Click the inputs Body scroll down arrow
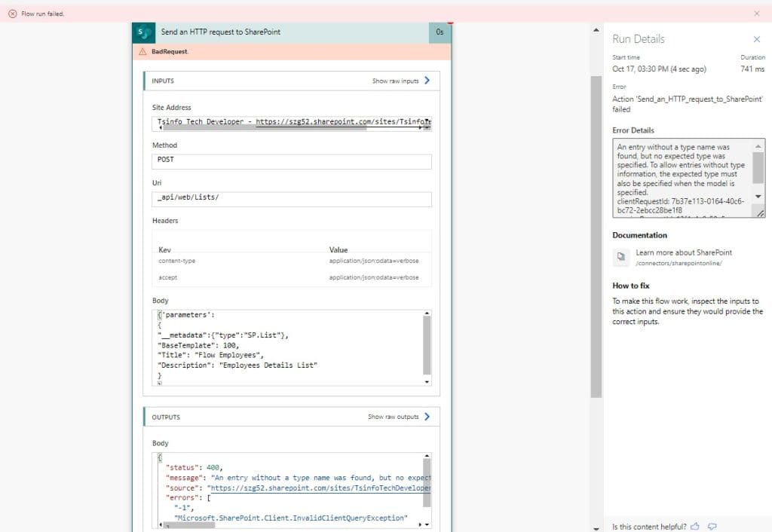Screen dimensions: 772x532 [427, 382]
